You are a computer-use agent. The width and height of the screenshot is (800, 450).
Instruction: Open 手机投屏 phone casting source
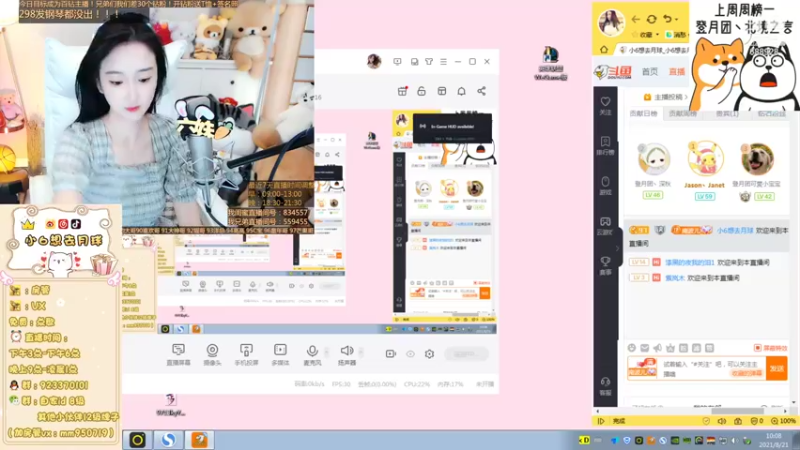point(246,354)
